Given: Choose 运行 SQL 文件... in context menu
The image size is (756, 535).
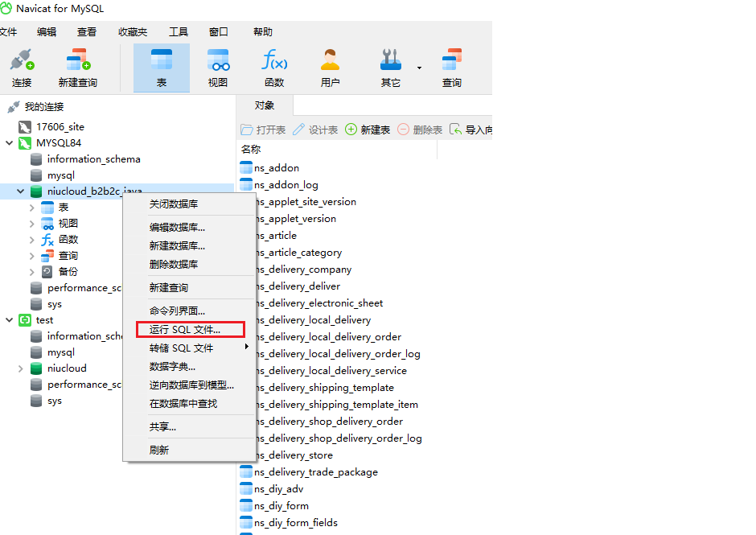Looking at the screenshot, I should (189, 330).
